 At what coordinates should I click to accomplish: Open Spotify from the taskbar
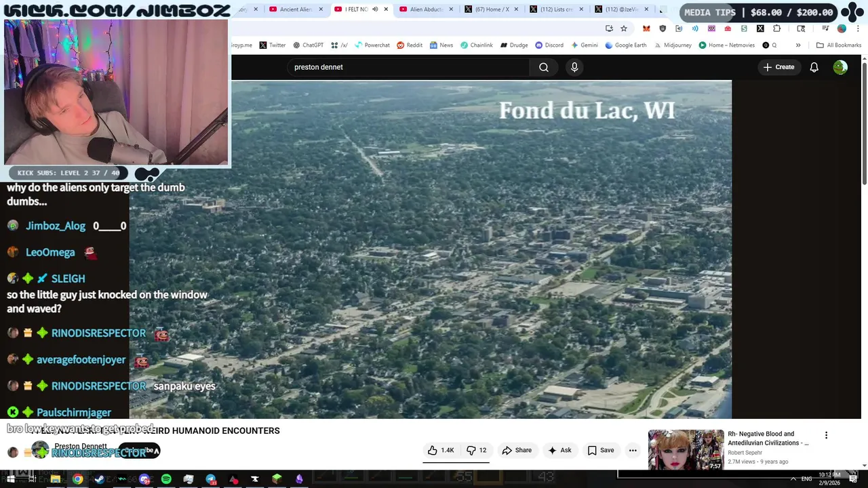pos(166,479)
